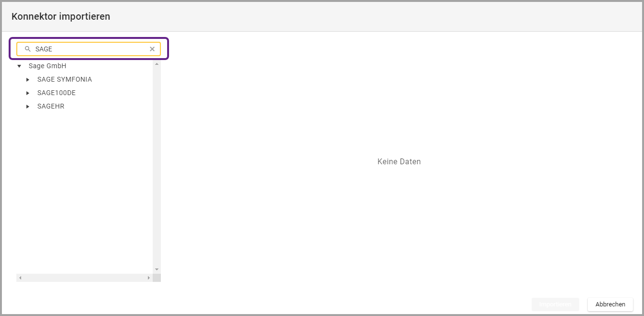
Task: Expand the SAGE SYMFONIA node arrow
Action: click(x=28, y=80)
